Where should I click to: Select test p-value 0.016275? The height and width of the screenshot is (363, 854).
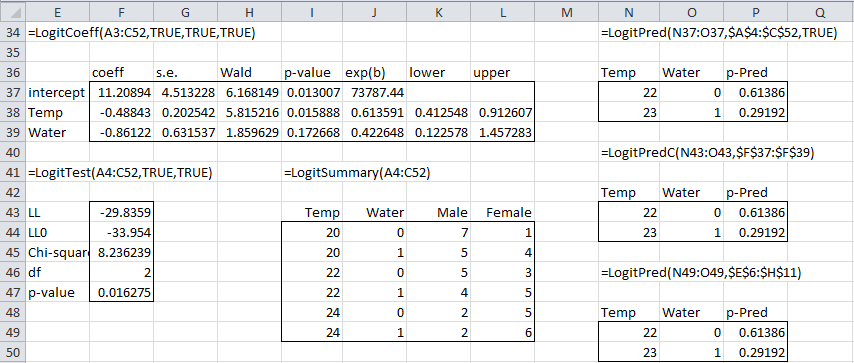tap(121, 293)
